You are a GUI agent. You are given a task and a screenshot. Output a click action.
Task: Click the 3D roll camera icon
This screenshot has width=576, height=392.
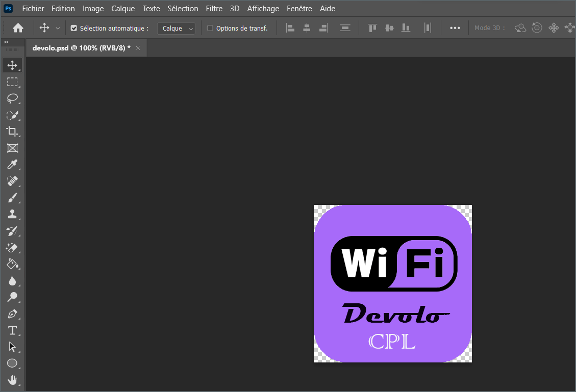point(537,28)
